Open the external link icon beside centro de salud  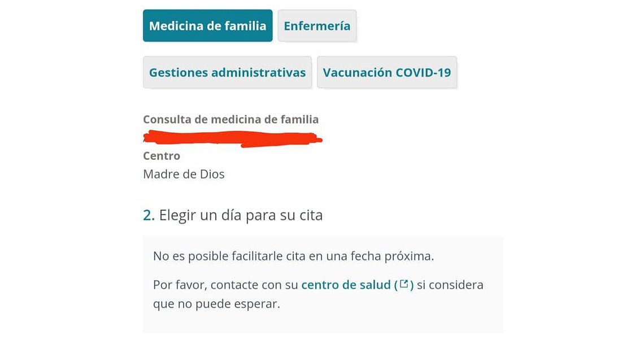coord(404,284)
